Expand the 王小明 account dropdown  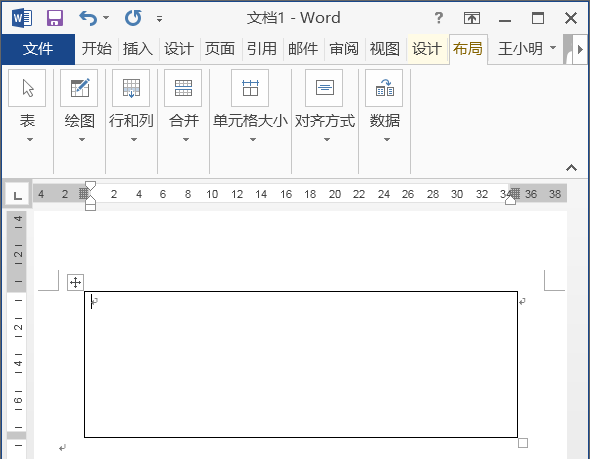[x=553, y=48]
